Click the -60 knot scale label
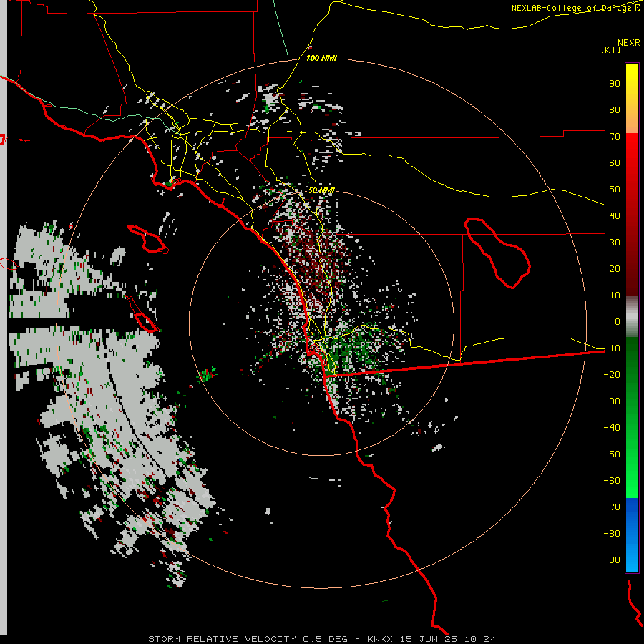Viewport: 644px width, 644px height. tap(612, 481)
